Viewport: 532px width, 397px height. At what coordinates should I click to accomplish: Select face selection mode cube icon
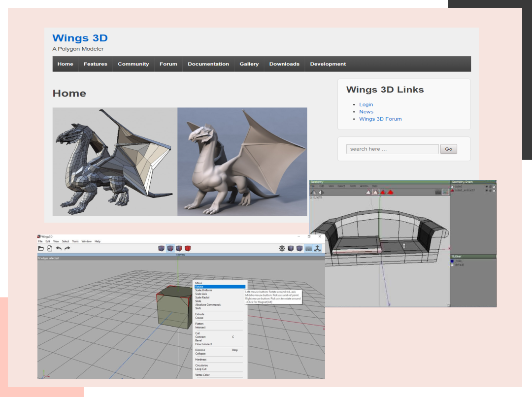click(x=179, y=248)
